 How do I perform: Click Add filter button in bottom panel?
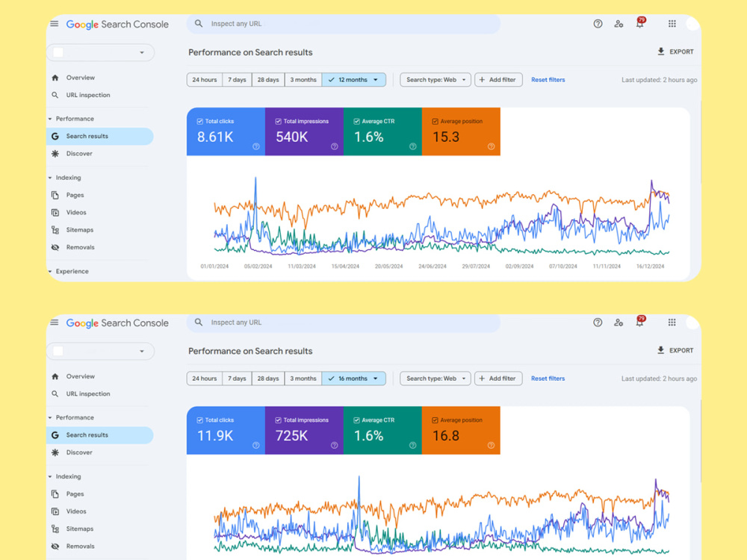pos(498,379)
